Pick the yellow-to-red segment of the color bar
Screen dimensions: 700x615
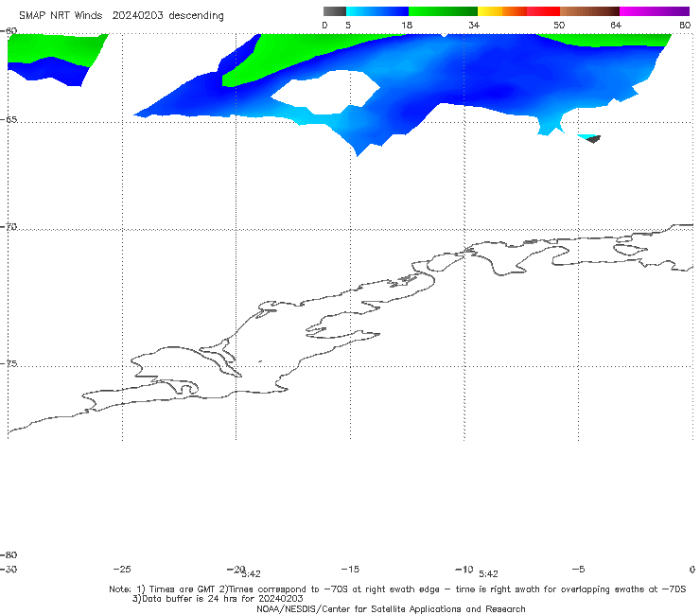tap(518, 11)
